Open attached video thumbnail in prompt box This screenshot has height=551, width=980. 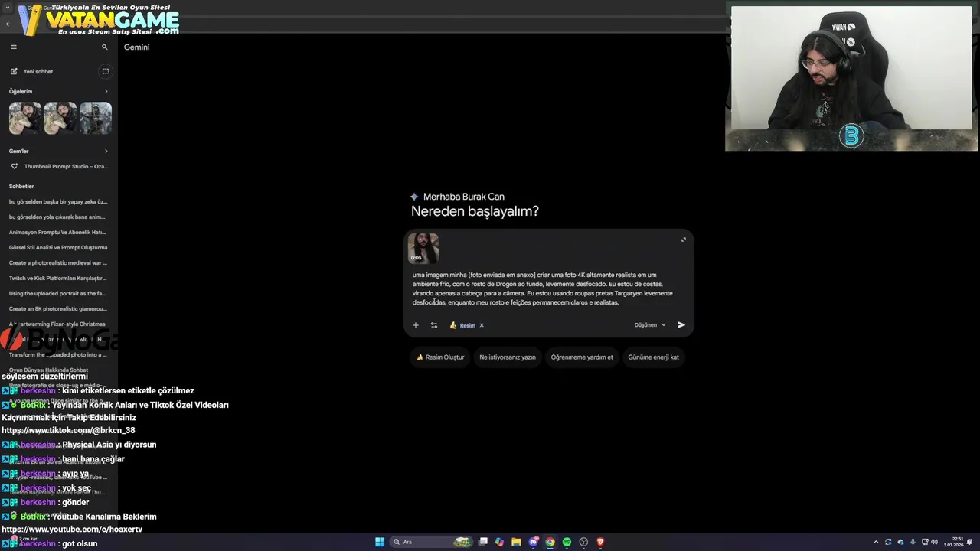[x=423, y=248]
